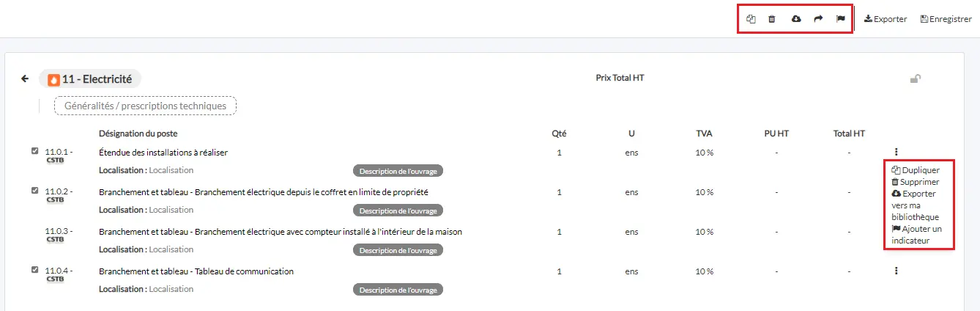This screenshot has height=311, width=980.
Task: Uncheck the checkbox for item 11.0.2
Action: pos(34,191)
